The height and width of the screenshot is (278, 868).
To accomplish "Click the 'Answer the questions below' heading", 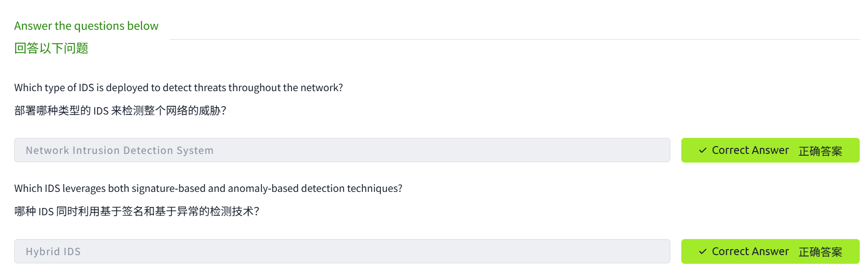I will point(86,26).
